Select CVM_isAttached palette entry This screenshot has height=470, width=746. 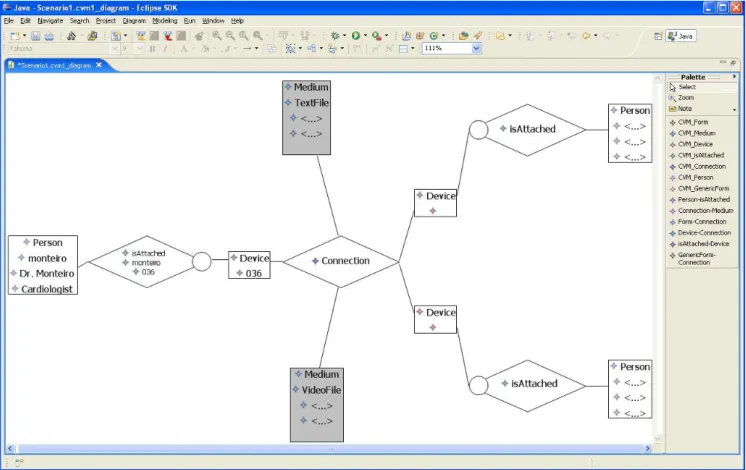point(702,155)
